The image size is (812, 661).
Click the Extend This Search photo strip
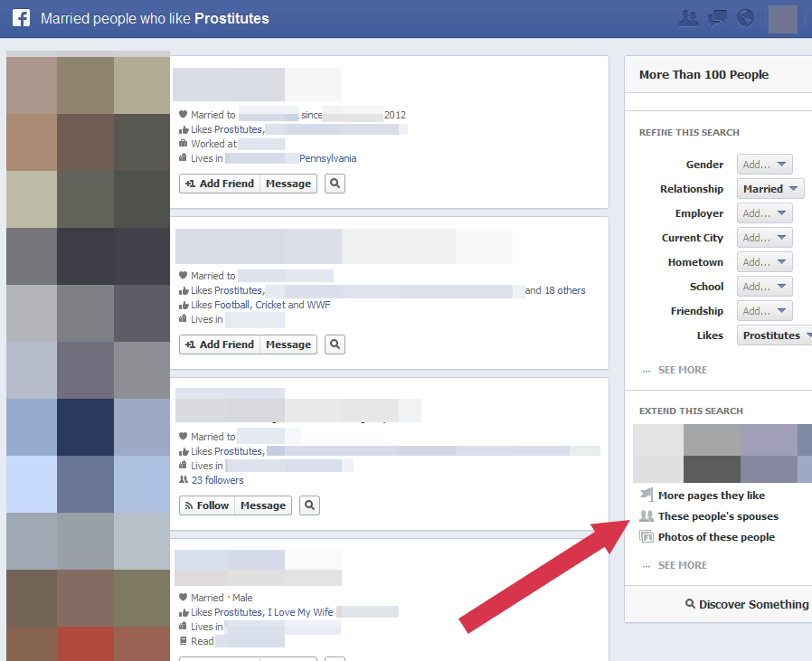722,454
